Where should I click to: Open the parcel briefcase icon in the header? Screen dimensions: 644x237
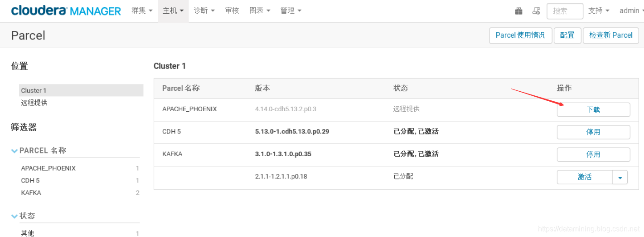point(519,11)
